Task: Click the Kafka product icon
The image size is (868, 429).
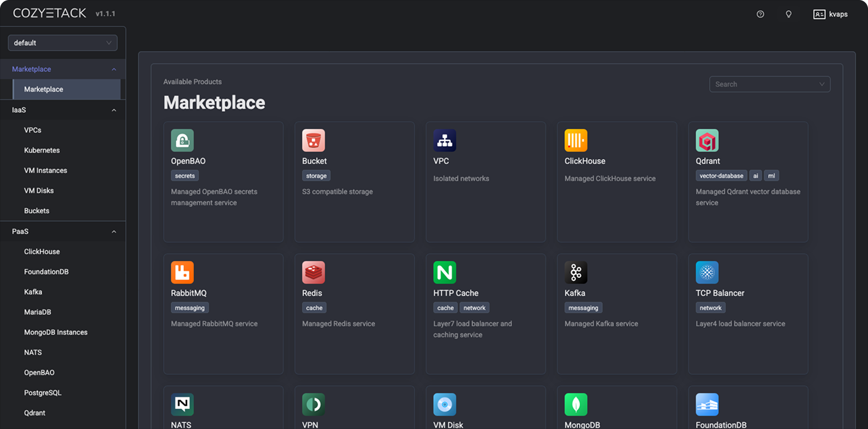Action: 575,273
